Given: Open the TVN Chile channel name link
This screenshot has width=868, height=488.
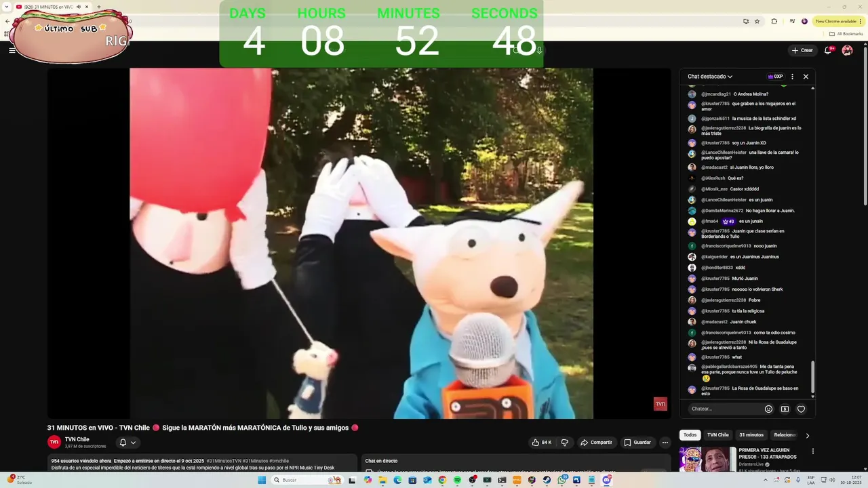Looking at the screenshot, I should tap(77, 439).
